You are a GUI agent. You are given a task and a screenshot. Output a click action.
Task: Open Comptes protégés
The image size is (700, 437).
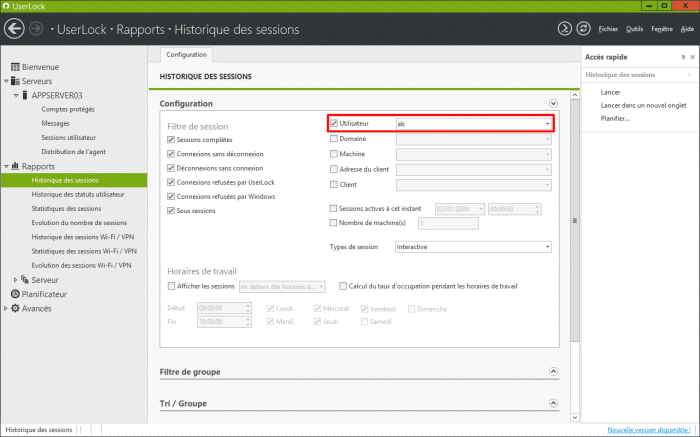[68, 109]
